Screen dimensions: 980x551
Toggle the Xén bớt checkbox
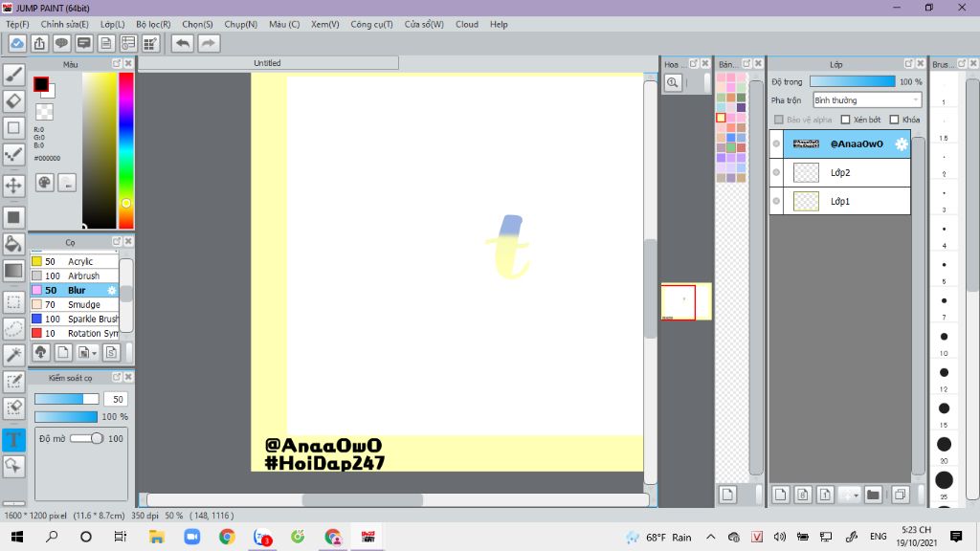pyautogui.click(x=846, y=120)
